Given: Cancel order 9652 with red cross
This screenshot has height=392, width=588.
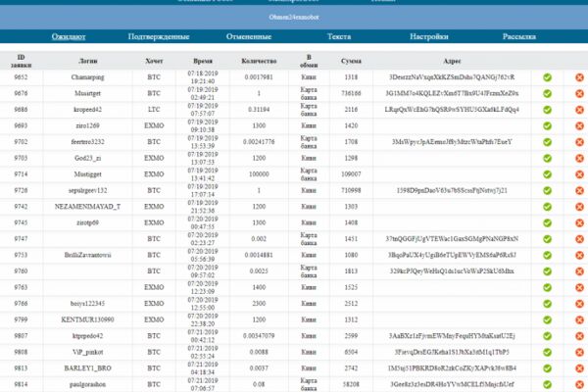Looking at the screenshot, I should [x=580, y=77].
